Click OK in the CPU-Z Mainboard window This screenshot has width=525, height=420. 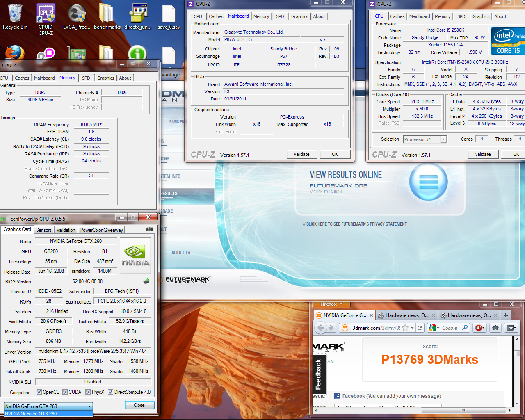335,154
